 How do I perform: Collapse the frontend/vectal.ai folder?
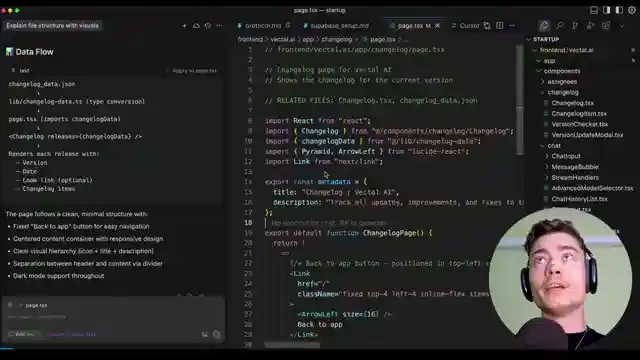535,50
